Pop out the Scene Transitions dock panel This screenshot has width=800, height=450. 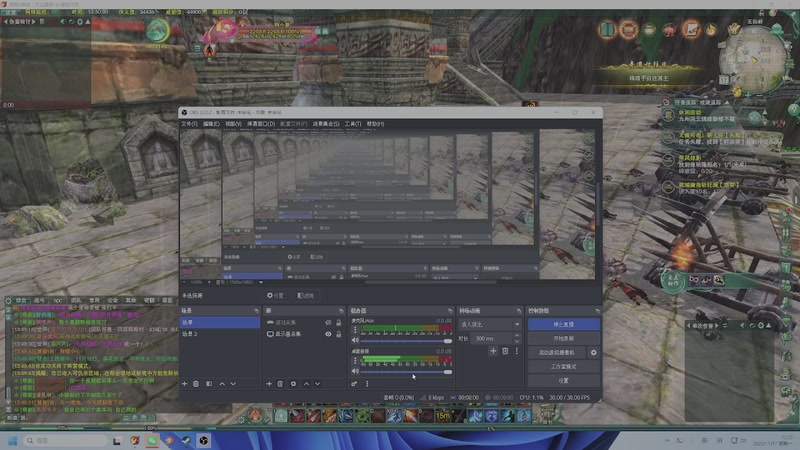[518, 311]
